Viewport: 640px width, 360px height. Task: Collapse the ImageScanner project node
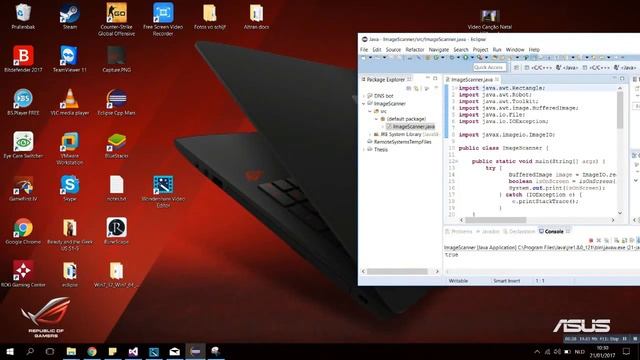tap(364, 104)
